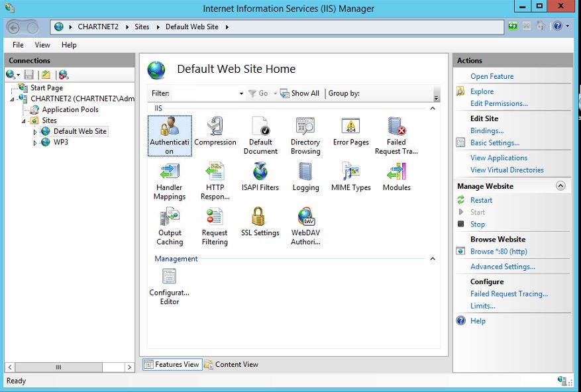Viewport: 581px width, 392px height.
Task: Click Explore in Actions pane
Action: pyautogui.click(x=482, y=91)
